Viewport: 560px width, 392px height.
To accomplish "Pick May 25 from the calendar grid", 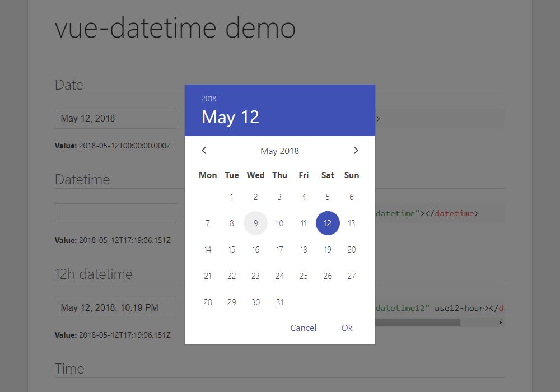I will tap(303, 276).
